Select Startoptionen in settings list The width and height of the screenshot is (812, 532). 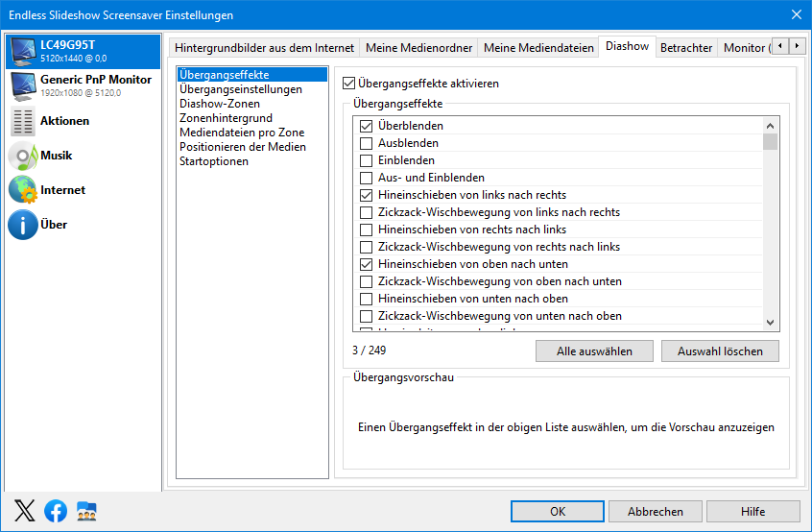[x=252, y=161]
